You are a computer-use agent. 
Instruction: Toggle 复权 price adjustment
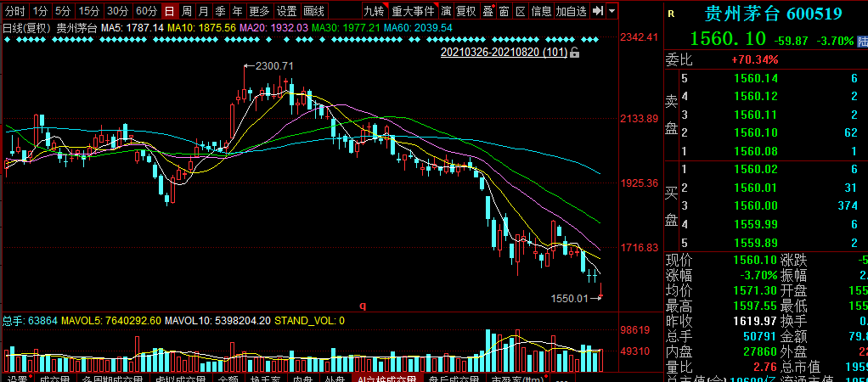466,11
